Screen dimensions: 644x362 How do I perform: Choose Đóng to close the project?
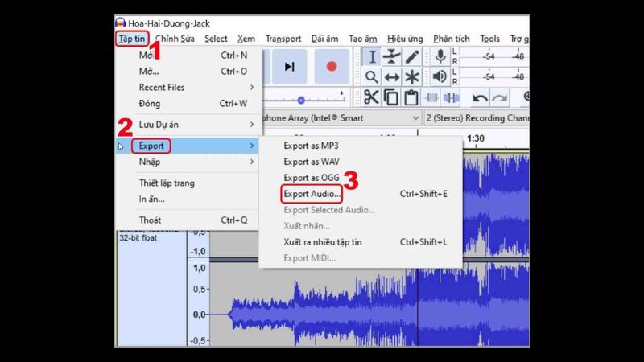pos(189,103)
